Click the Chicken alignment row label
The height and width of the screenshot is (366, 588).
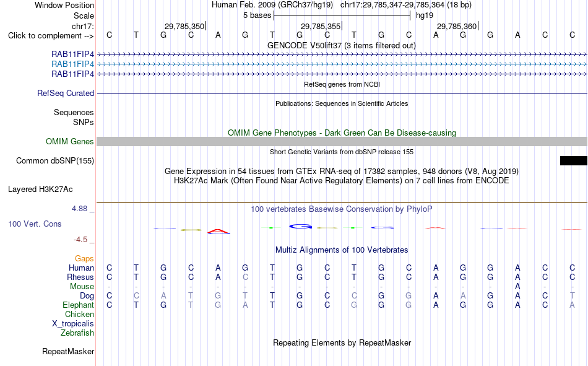(79, 315)
